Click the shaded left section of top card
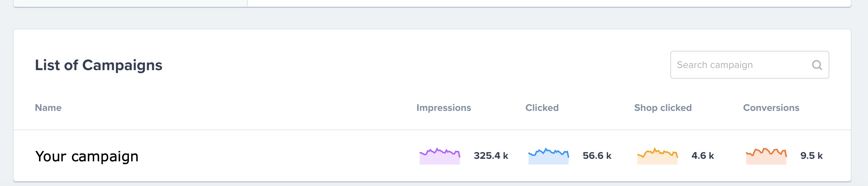Viewport: 868px width, 186px height. point(130,3)
